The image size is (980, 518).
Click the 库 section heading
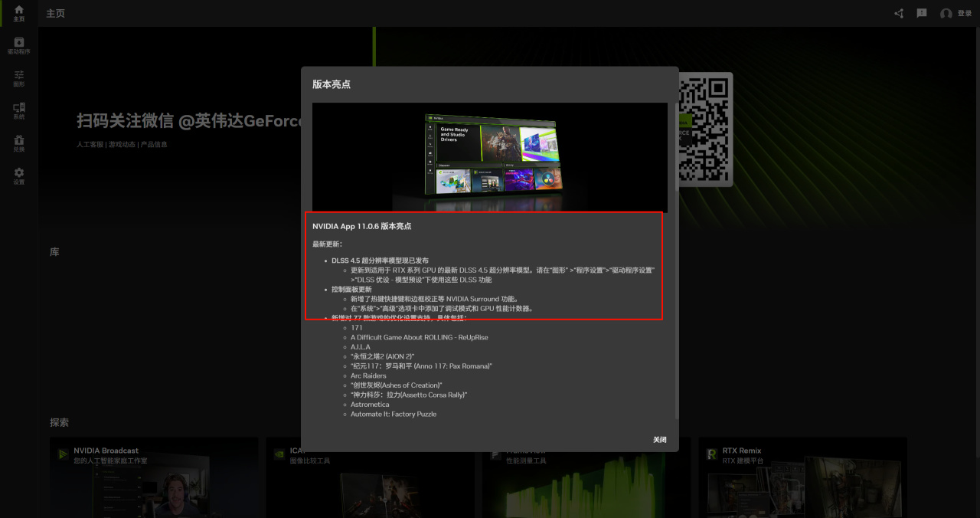(x=54, y=252)
